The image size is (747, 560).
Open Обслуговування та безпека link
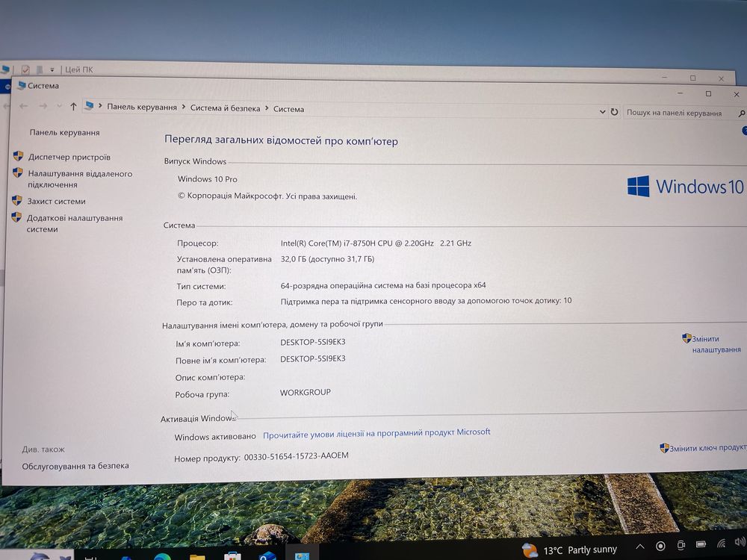pos(75,466)
